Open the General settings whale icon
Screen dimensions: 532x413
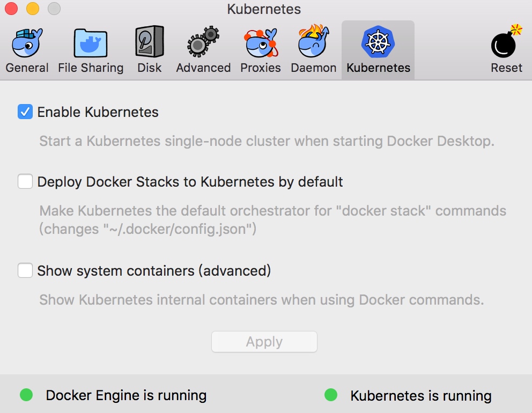[x=27, y=44]
